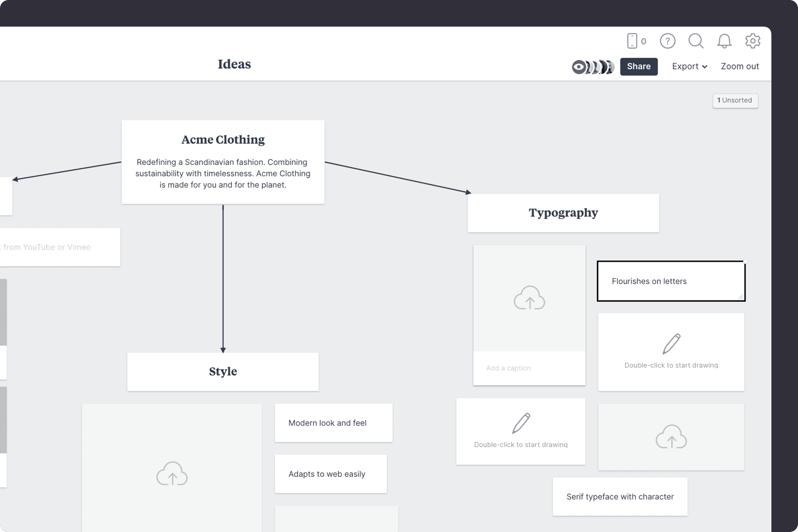Screen dimensions: 798x532
Task: Click the Share button
Action: (639, 66)
